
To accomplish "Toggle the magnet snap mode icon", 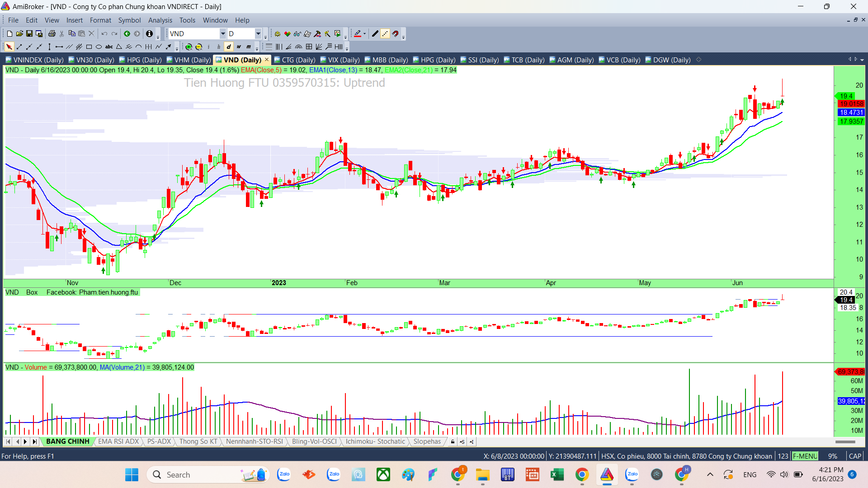I will (396, 34).
